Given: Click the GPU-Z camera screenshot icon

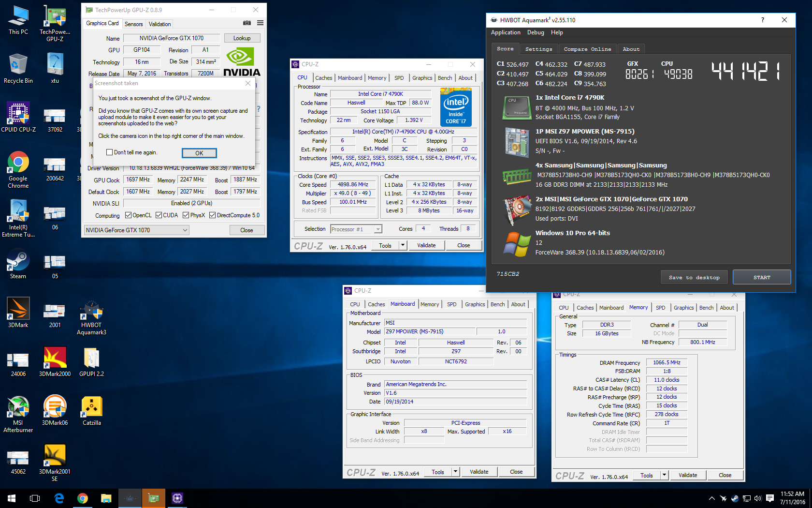Looking at the screenshot, I should pos(247,23).
